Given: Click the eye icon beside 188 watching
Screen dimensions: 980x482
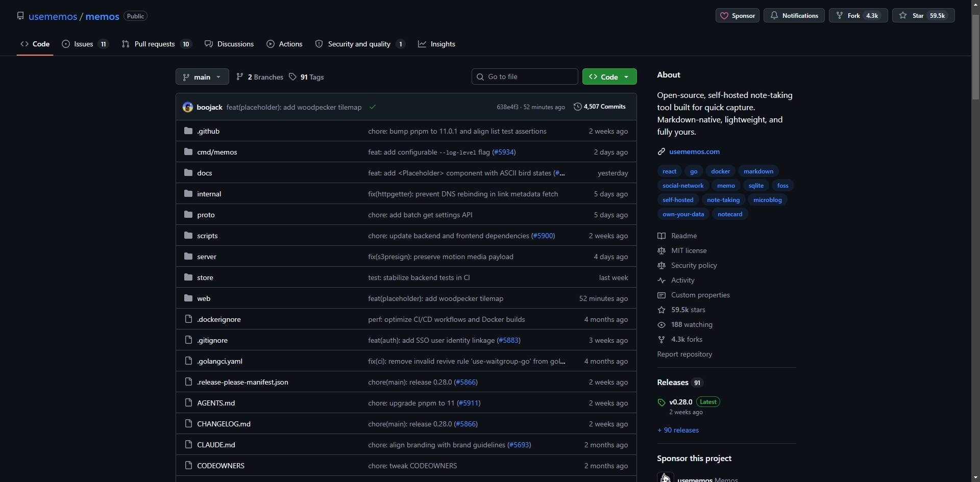Looking at the screenshot, I should click(x=661, y=325).
